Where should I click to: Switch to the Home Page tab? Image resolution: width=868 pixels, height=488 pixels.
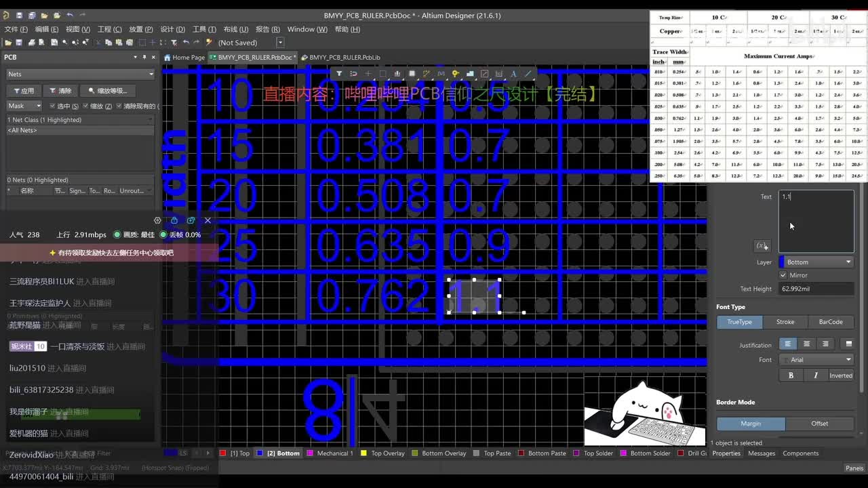coord(184,58)
